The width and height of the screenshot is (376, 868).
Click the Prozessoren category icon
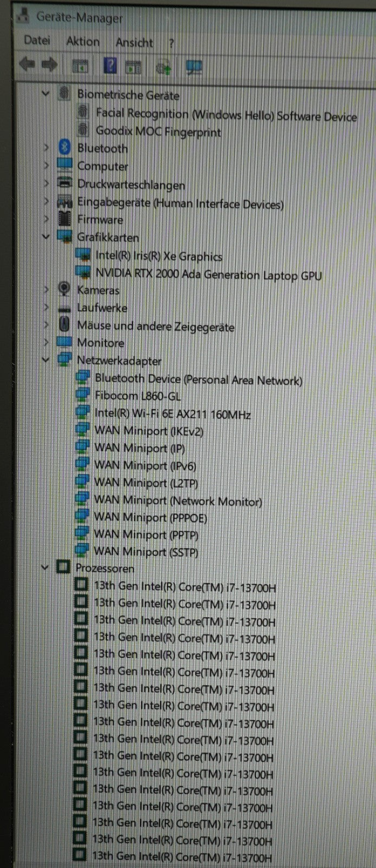63,567
